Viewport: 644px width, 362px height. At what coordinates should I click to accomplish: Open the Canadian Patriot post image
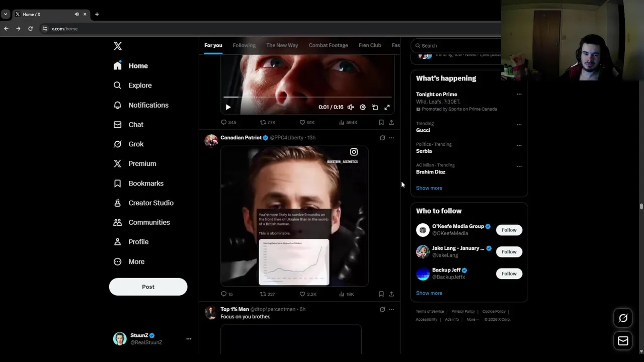[294, 216]
